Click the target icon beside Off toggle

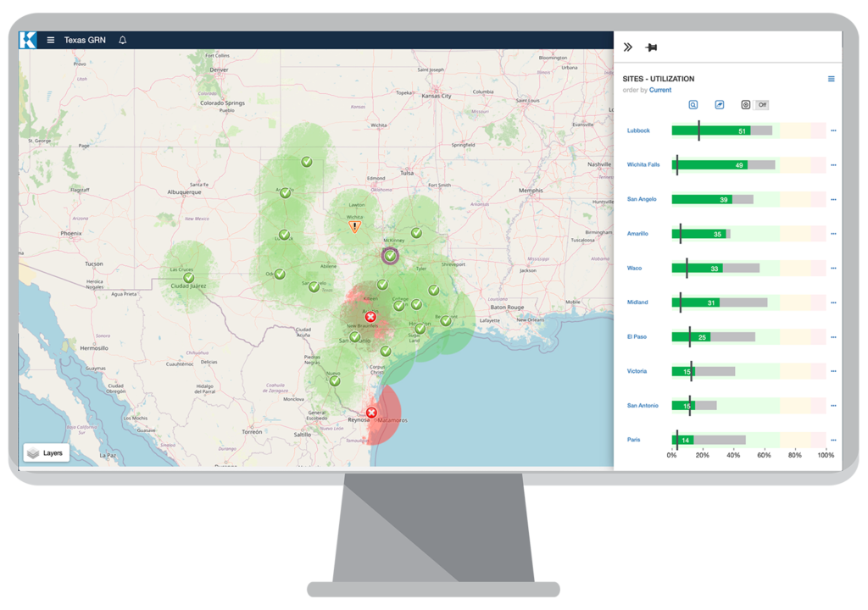[746, 105]
